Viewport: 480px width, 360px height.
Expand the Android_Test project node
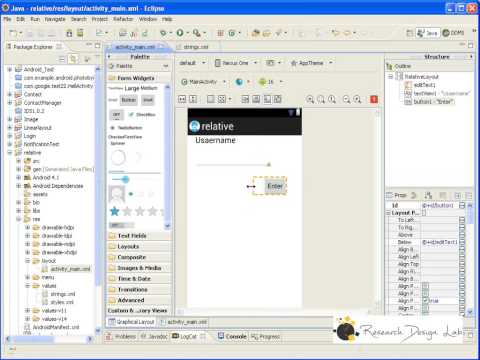coord(10,69)
